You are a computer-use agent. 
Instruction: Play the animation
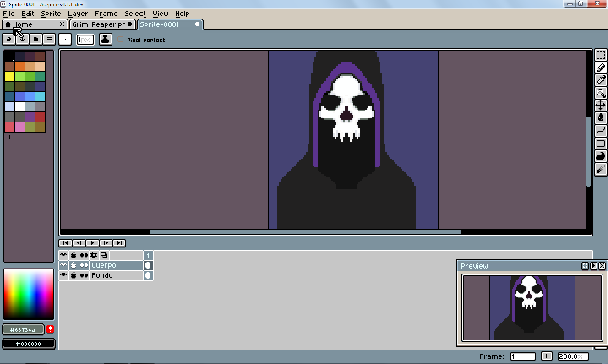coord(92,243)
